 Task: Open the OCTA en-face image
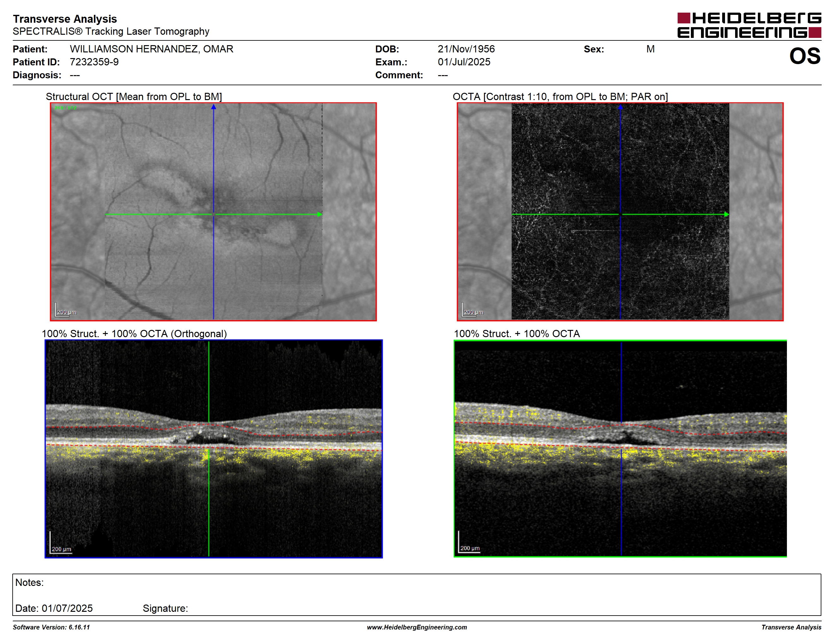620,212
